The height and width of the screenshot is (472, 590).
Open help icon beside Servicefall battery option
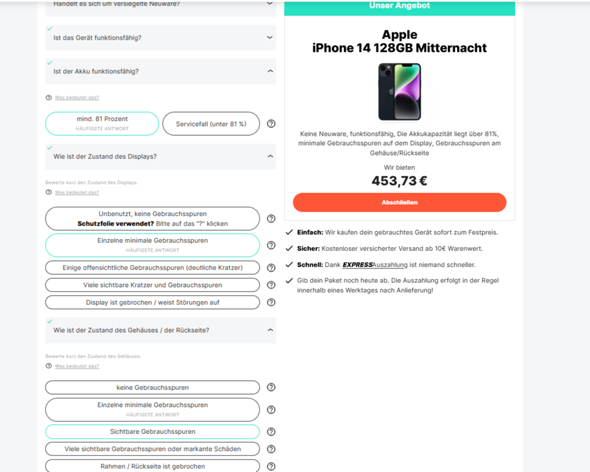coord(271,123)
